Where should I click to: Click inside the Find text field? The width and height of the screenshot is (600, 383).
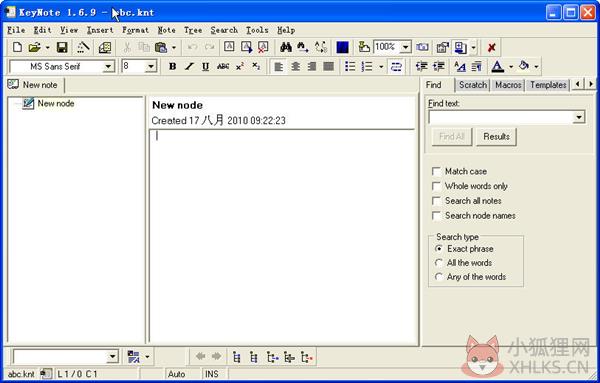[501, 117]
